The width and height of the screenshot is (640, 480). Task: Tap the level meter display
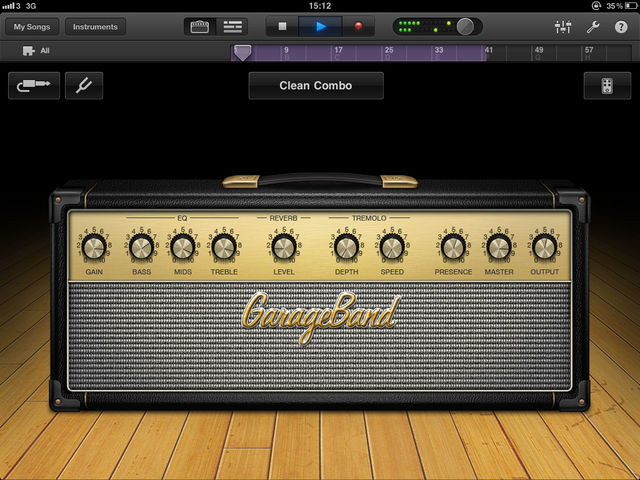424,27
